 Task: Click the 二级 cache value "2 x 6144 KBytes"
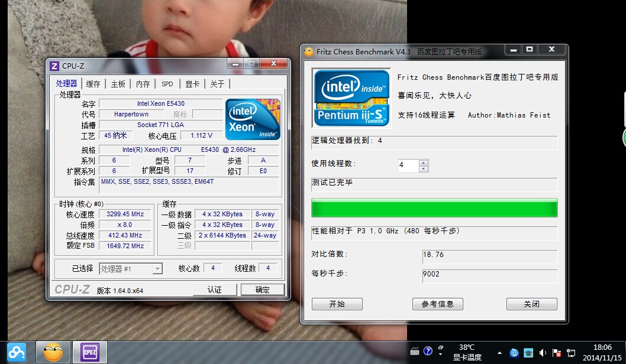pos(222,235)
